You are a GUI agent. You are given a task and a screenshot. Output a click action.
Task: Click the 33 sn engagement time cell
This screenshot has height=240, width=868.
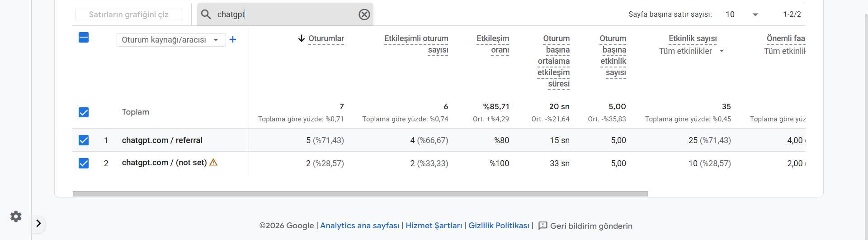(x=560, y=163)
